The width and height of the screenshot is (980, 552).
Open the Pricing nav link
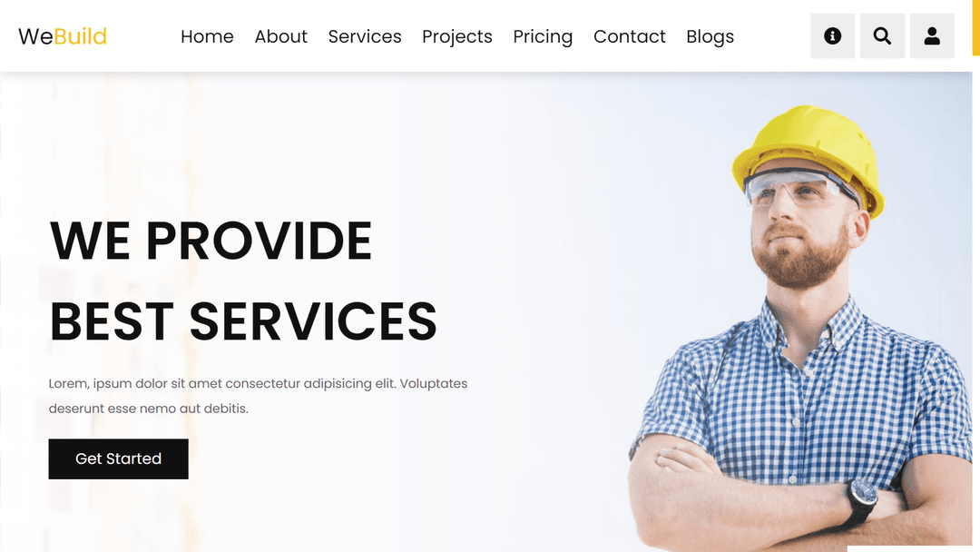[x=543, y=37]
